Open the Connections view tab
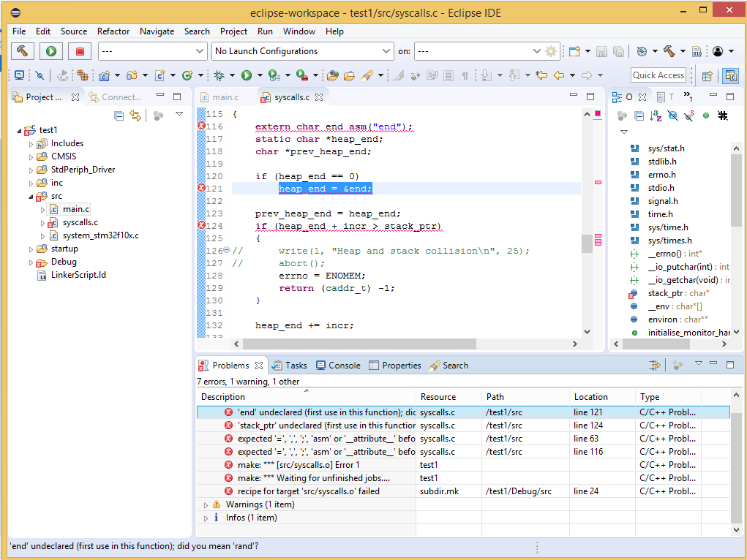This screenshot has height=560, width=747. (x=116, y=97)
